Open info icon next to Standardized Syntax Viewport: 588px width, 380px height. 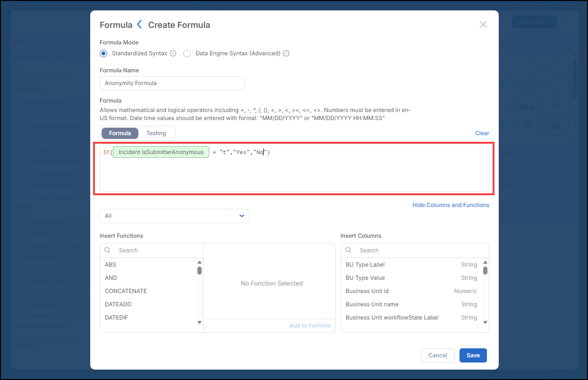coord(173,53)
